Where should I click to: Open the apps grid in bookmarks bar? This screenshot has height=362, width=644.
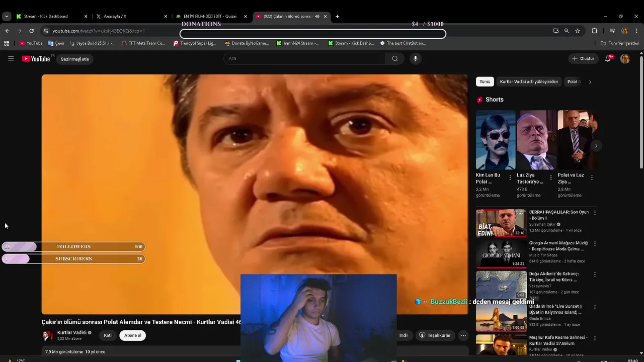click(x=7, y=43)
